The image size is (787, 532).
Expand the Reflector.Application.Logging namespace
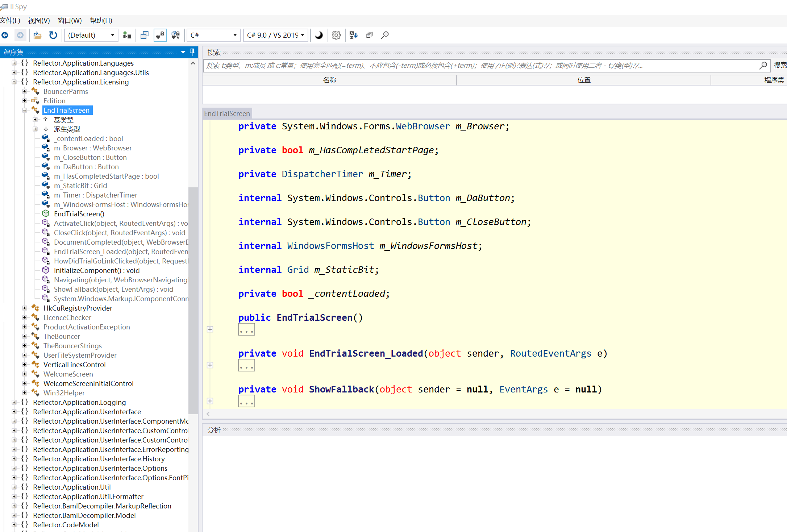[14, 402]
